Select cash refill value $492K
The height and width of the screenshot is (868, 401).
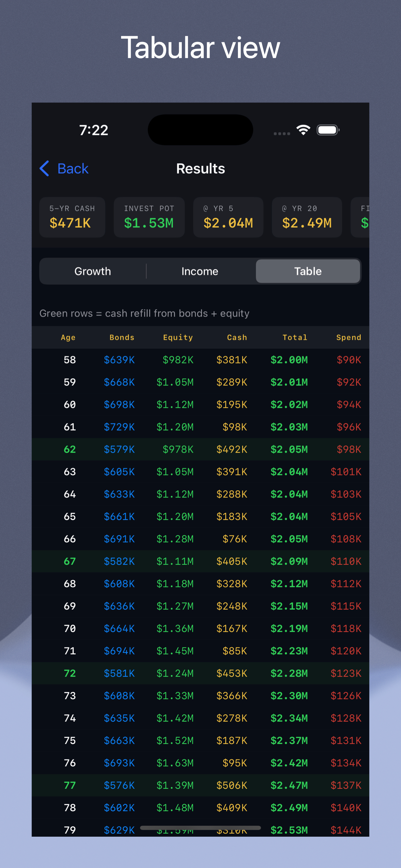point(232,449)
